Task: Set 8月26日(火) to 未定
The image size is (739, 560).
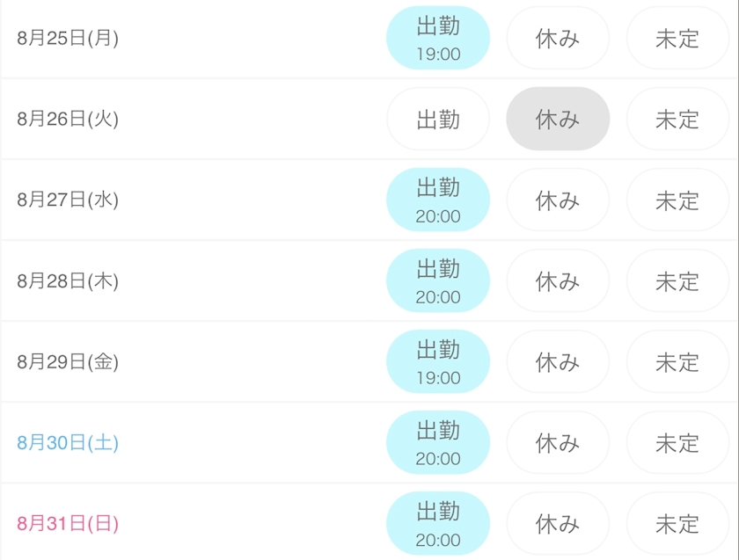Action: 677,120
